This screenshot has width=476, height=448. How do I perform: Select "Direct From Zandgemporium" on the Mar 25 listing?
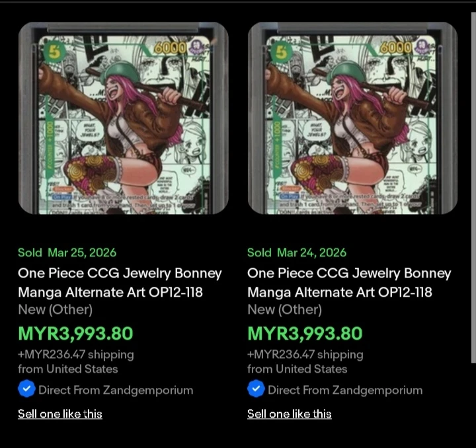click(116, 390)
